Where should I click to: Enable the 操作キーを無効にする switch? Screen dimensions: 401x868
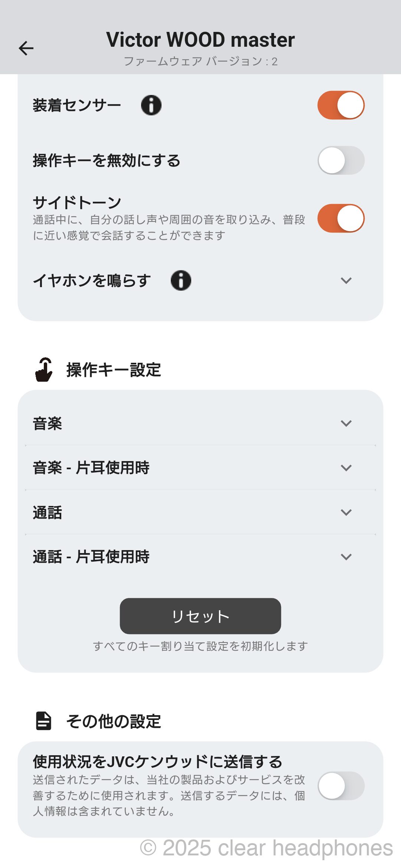coord(341,160)
